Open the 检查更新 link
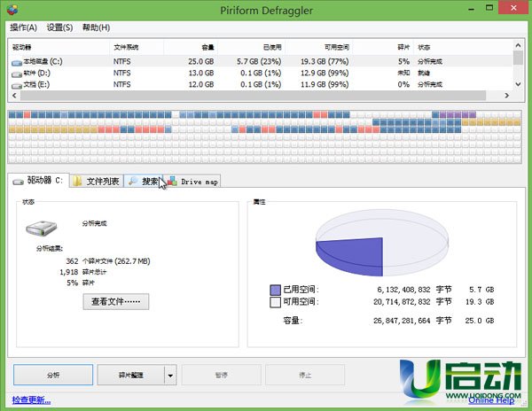This screenshot has width=532, height=411. coord(31,400)
